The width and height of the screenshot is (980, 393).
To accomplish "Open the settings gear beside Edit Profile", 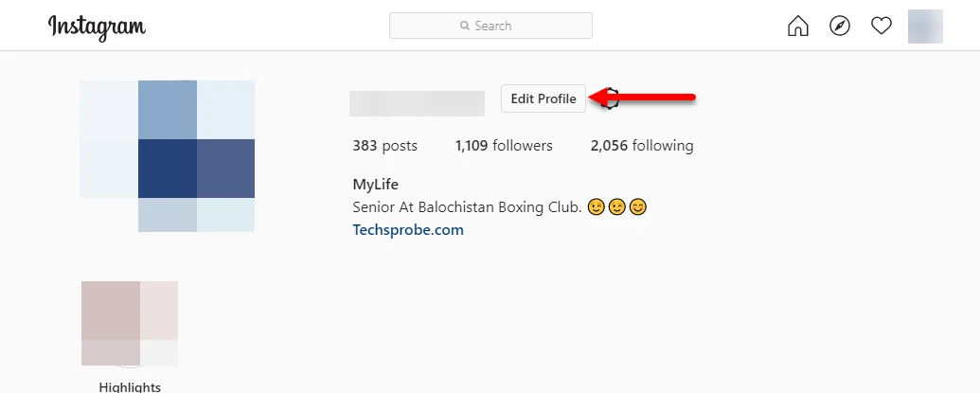I will (611, 98).
